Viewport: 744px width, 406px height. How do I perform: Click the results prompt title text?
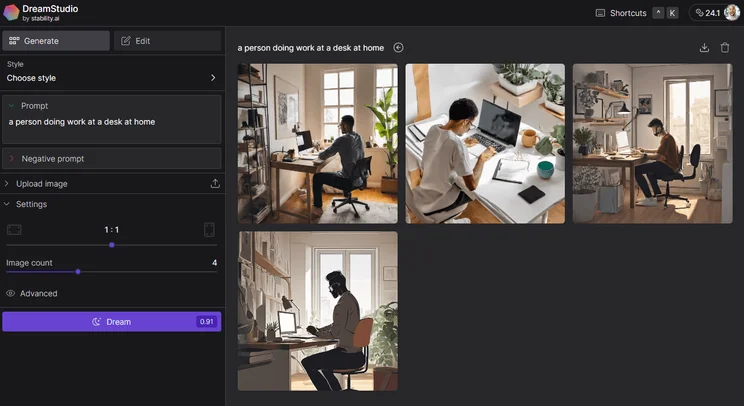[x=311, y=48]
